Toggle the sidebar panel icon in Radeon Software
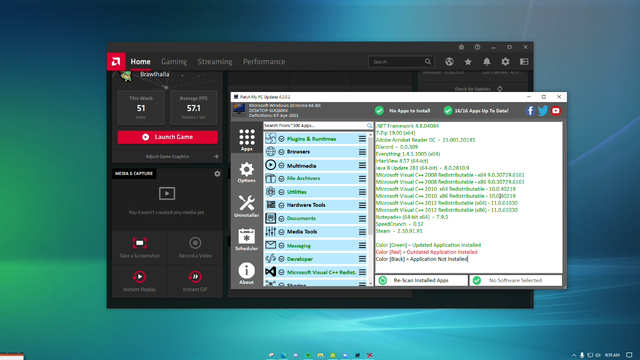 click(x=524, y=62)
